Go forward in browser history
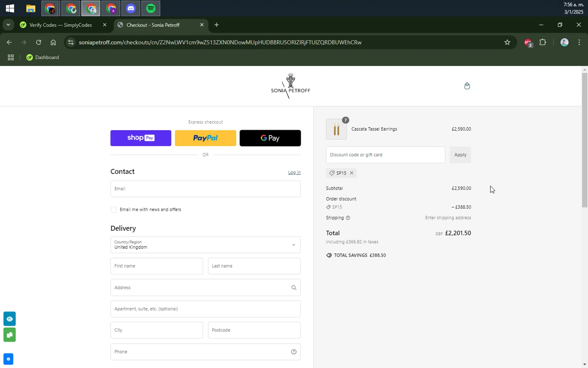588x368 pixels. (x=24, y=42)
